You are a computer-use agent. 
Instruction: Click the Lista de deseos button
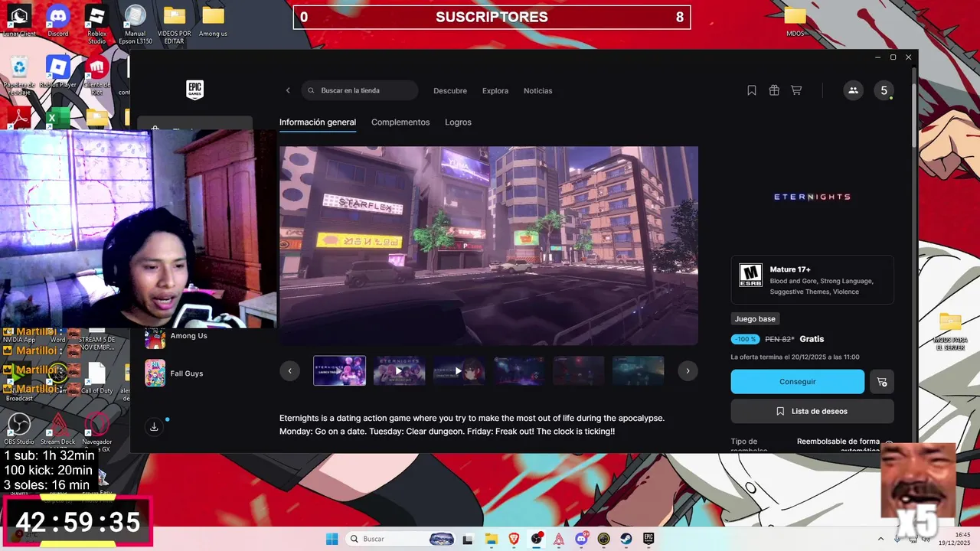pos(812,411)
